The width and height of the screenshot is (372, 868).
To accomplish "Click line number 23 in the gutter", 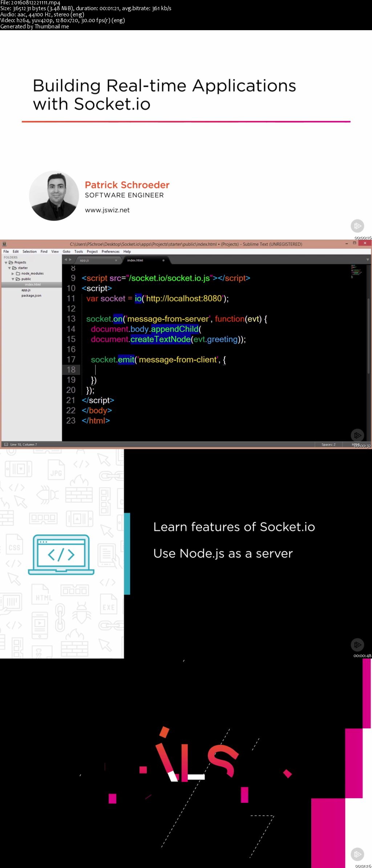I will [71, 421].
